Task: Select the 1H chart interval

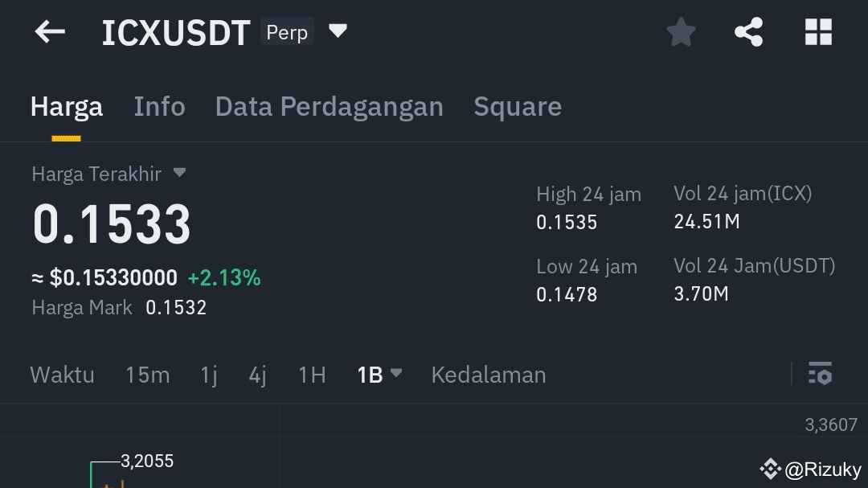Action: coord(312,375)
